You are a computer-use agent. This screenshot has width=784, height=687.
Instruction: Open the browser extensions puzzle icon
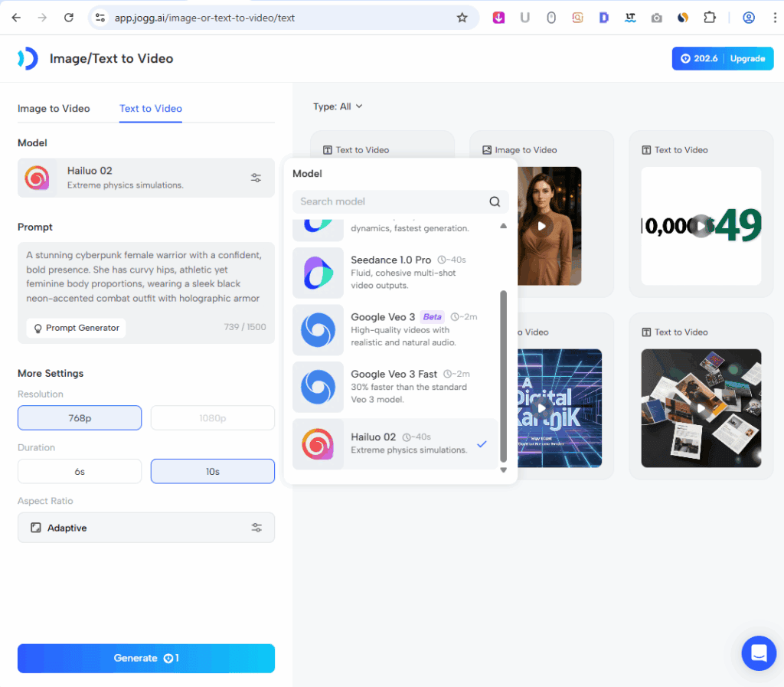click(x=709, y=18)
